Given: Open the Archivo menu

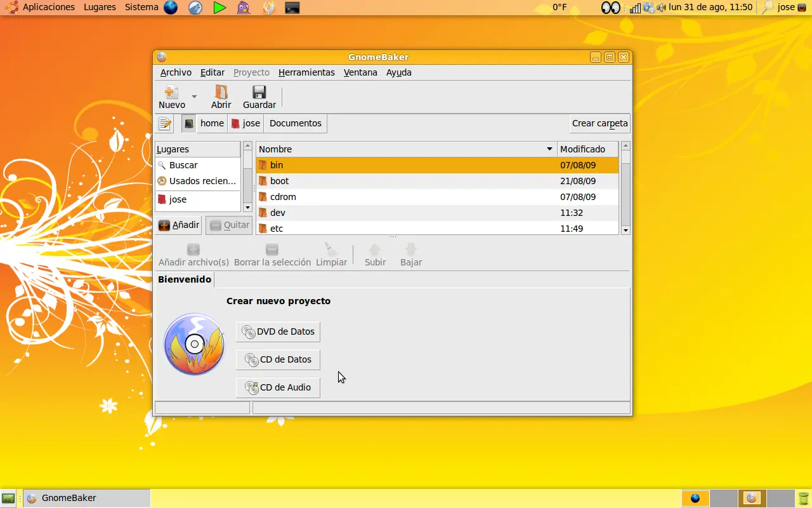Looking at the screenshot, I should [176, 72].
